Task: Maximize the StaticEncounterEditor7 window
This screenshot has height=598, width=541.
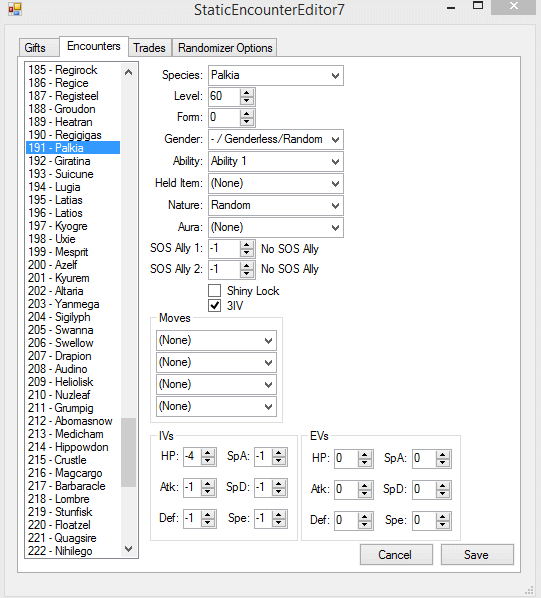Action: pyautogui.click(x=478, y=6)
